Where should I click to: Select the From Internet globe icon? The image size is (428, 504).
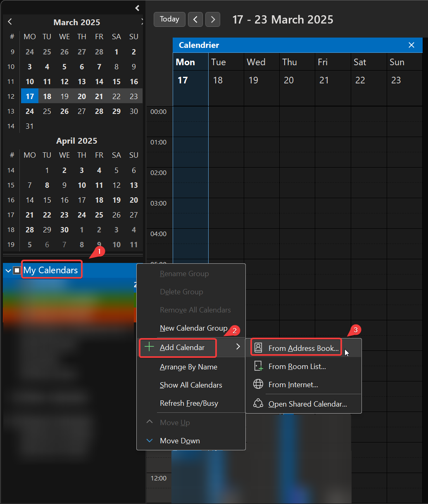pos(258,384)
